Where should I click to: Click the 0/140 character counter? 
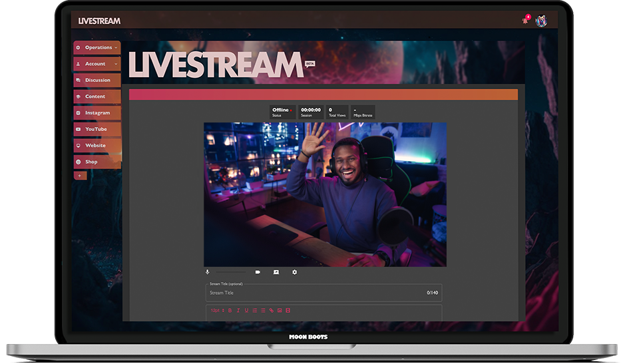432,293
